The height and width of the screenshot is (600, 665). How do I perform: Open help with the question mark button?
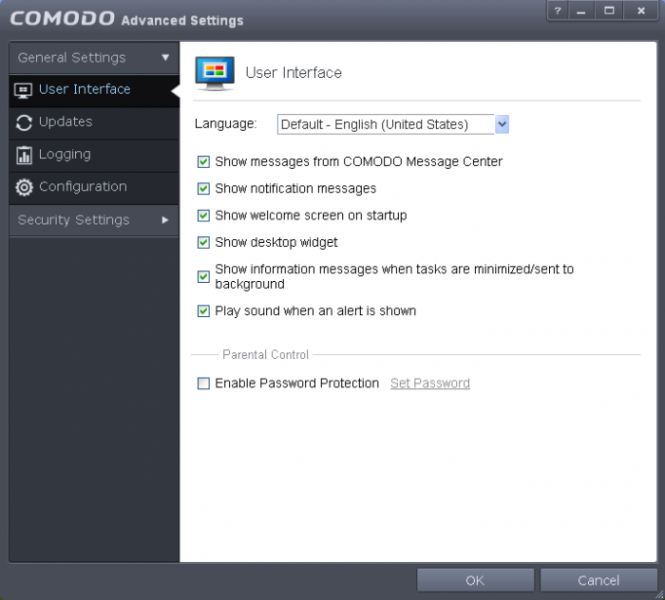click(x=558, y=11)
